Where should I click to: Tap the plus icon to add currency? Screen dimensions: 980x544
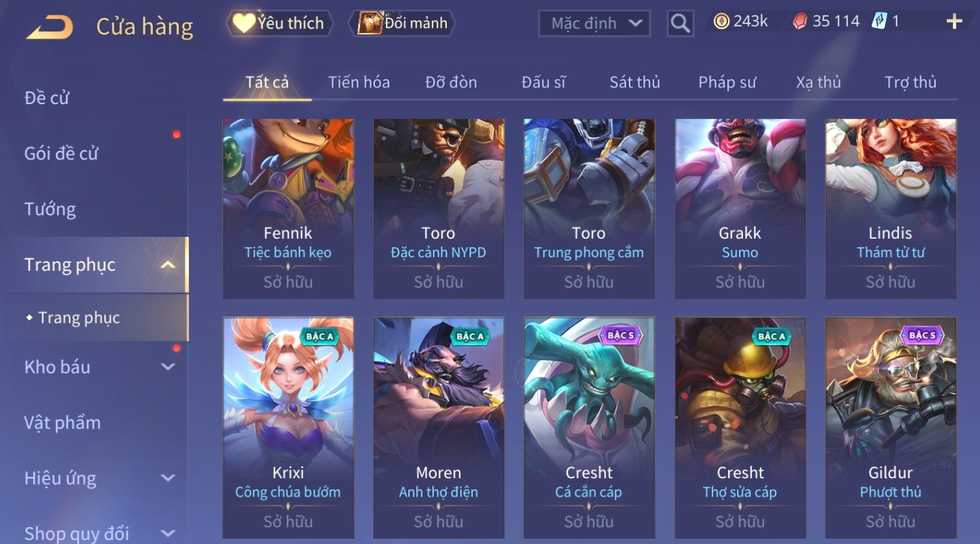click(954, 22)
